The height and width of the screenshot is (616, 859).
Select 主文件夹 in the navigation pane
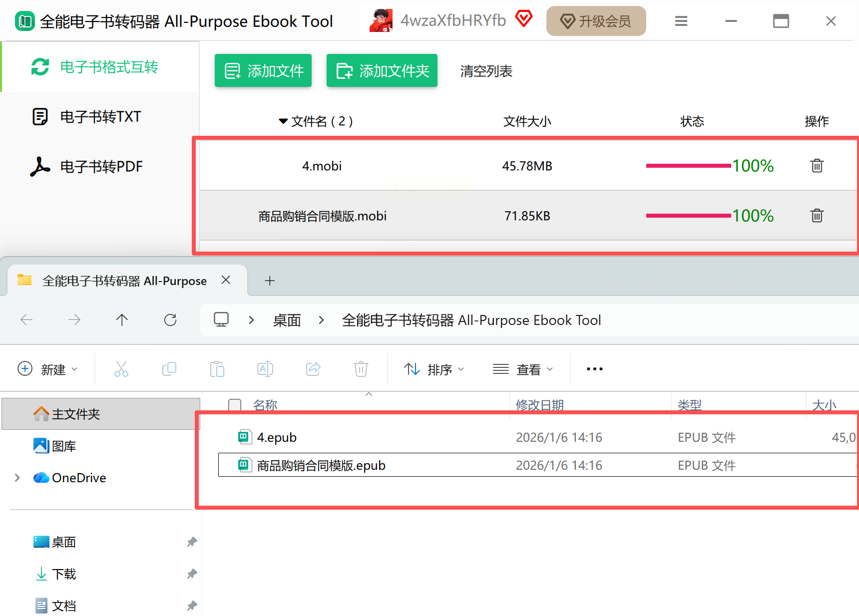tap(101, 414)
